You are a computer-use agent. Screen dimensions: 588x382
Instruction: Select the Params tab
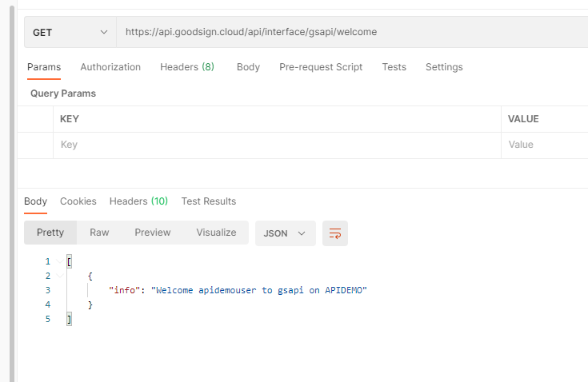point(44,67)
